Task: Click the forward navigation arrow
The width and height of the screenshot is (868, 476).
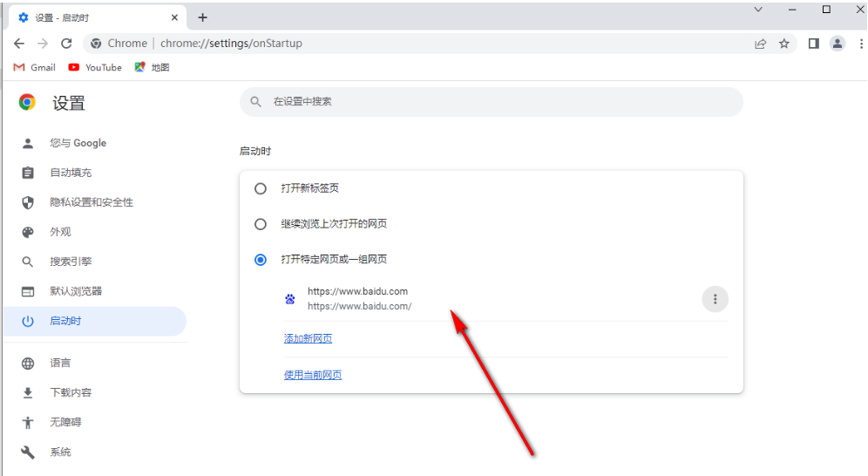Action: [x=43, y=44]
